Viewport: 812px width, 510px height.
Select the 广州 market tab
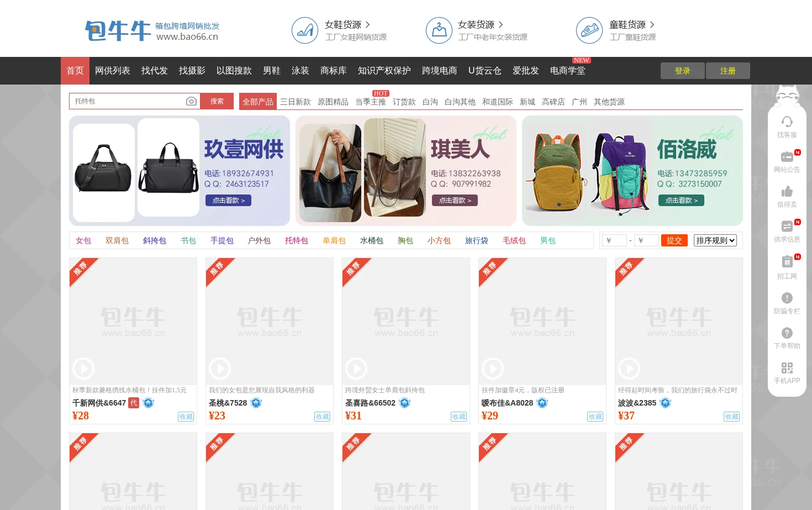pos(579,102)
